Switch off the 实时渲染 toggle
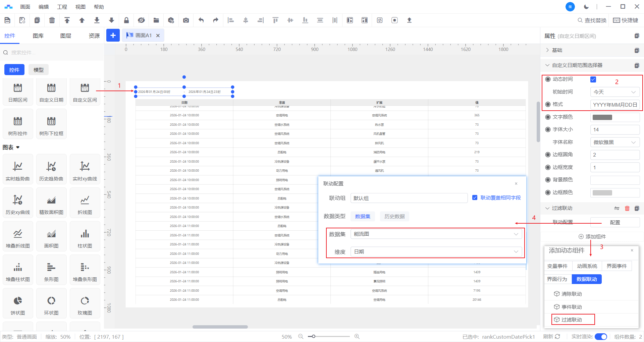Screen dimensions: 644x342 click(x=601, y=337)
